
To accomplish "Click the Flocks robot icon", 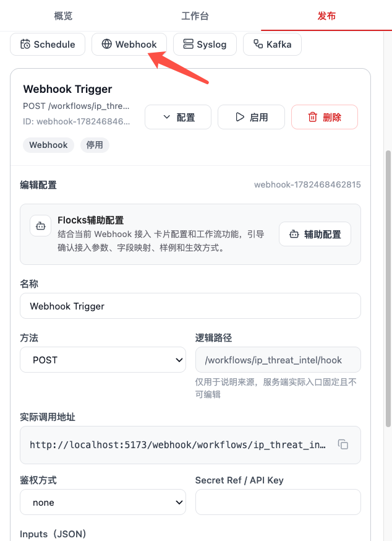I will tap(41, 226).
